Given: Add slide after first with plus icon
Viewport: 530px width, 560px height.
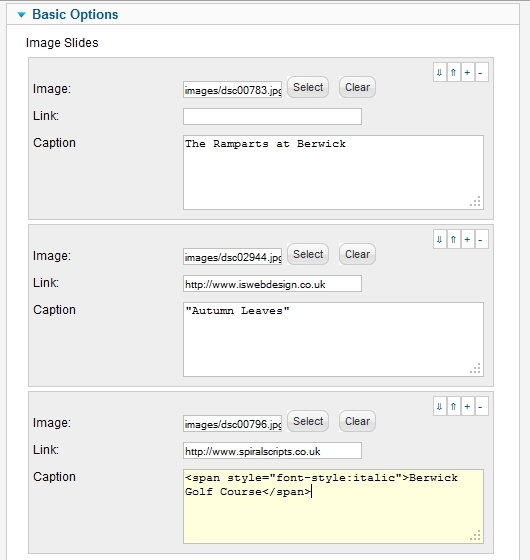Looking at the screenshot, I should click(x=467, y=72).
